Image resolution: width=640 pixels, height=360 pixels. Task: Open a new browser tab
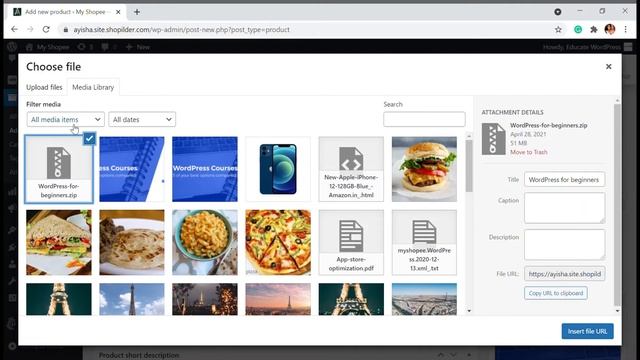tap(137, 12)
